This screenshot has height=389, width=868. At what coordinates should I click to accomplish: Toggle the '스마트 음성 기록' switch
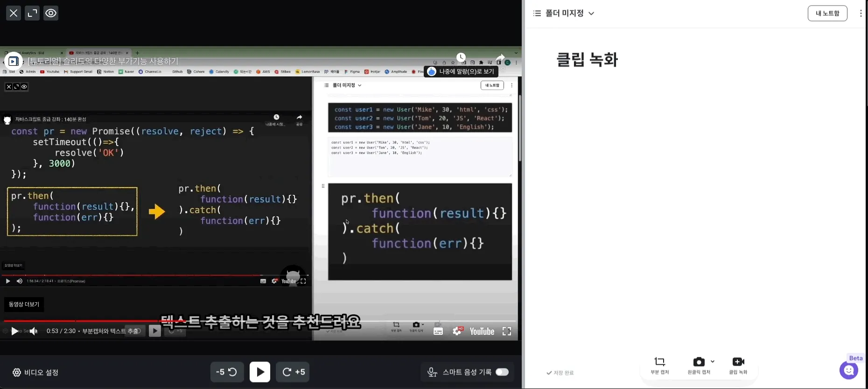502,372
